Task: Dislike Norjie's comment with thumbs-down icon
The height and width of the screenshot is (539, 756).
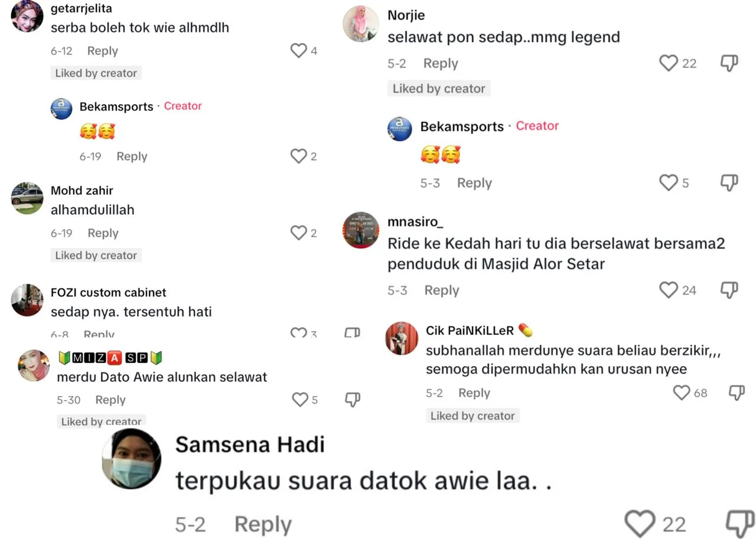Action: (x=729, y=63)
